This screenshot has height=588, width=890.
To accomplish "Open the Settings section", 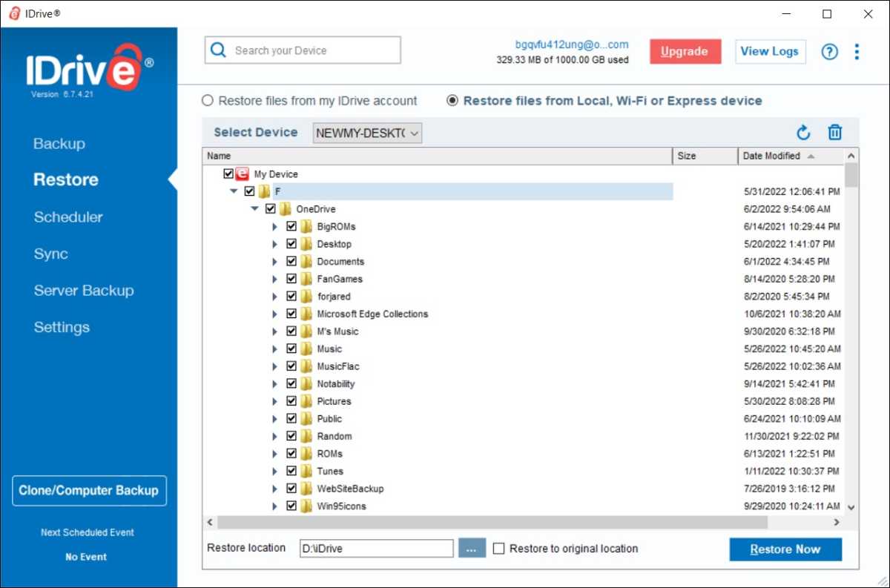I will (62, 328).
